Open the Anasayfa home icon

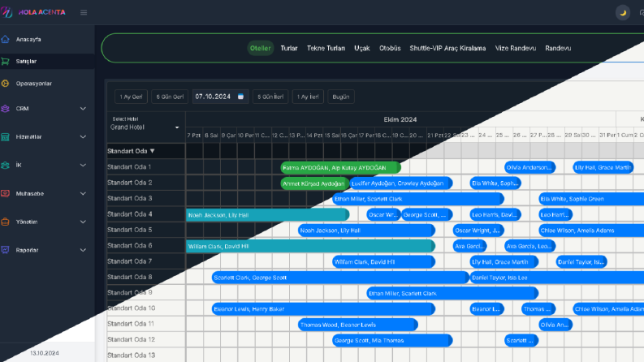point(6,40)
